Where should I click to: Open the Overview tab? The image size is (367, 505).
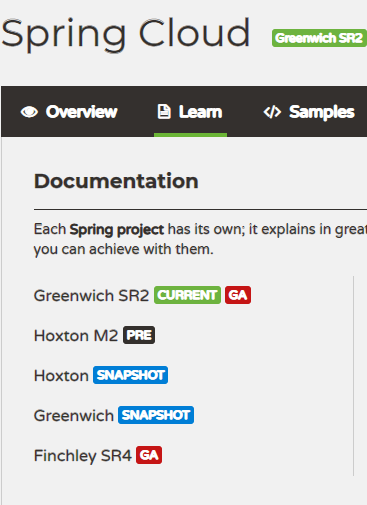(x=69, y=112)
